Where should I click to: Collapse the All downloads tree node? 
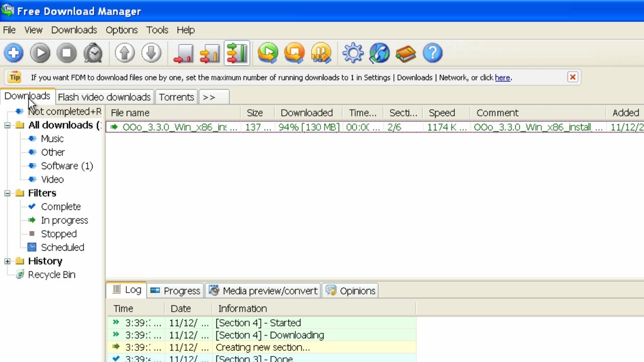[x=8, y=125]
